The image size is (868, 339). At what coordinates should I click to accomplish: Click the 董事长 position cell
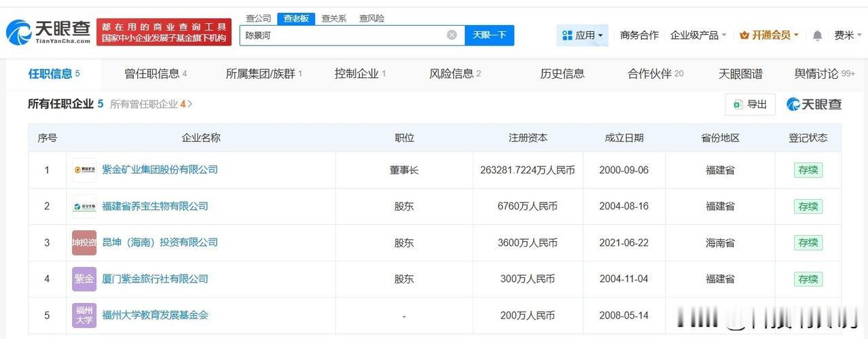(404, 170)
